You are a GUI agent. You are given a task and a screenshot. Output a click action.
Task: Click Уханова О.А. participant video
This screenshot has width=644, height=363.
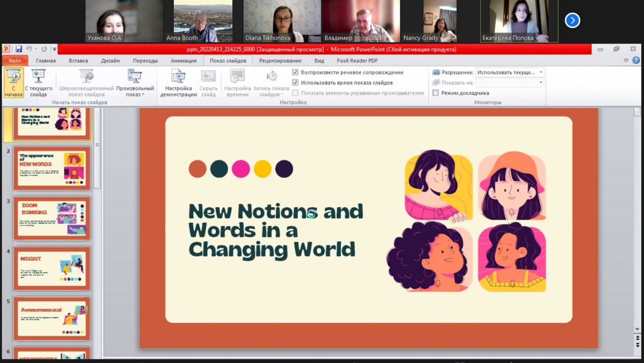tap(125, 21)
